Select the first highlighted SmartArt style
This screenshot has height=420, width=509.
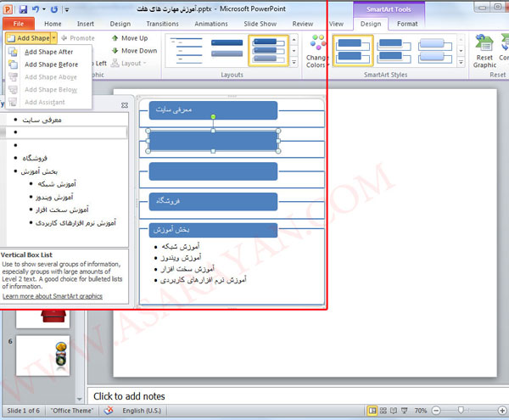353,51
